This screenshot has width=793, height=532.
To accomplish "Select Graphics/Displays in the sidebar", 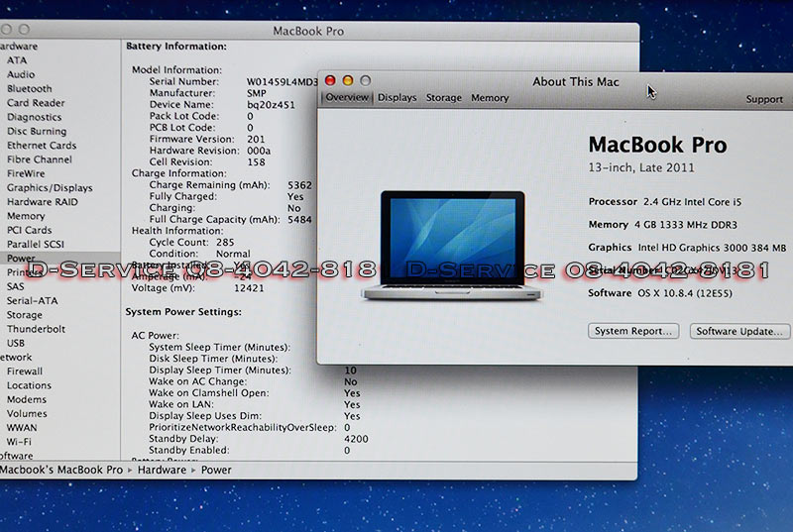I will pyautogui.click(x=50, y=187).
